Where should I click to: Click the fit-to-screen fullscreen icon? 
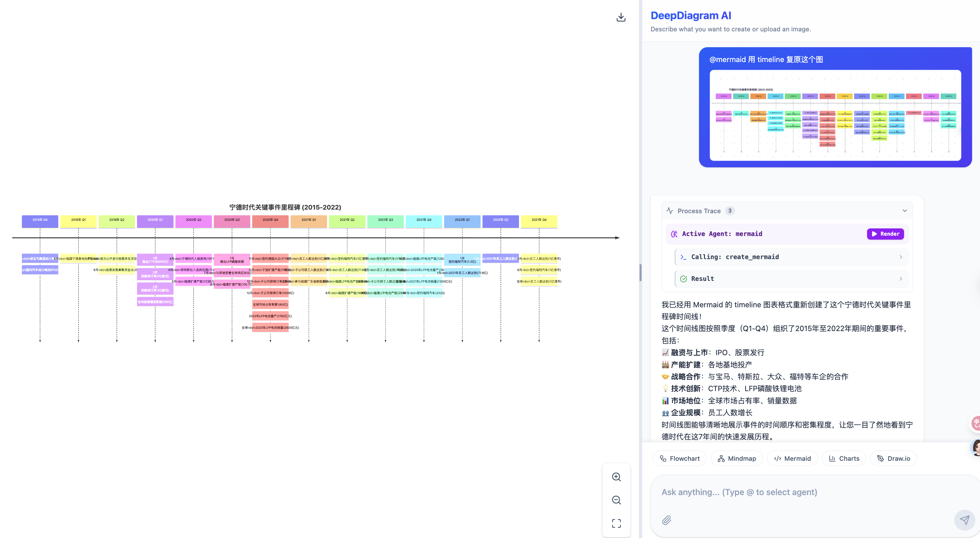[616, 523]
